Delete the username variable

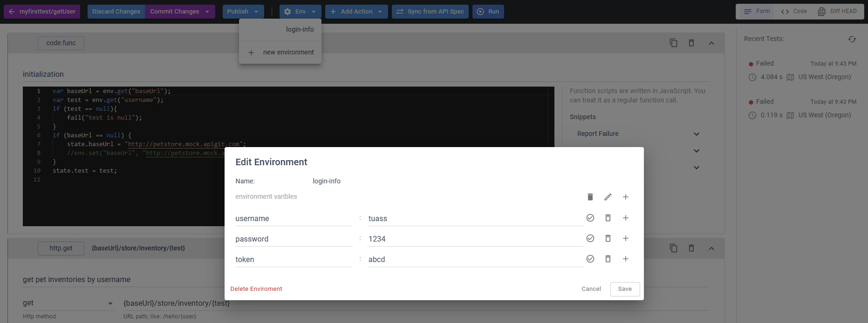(x=608, y=218)
